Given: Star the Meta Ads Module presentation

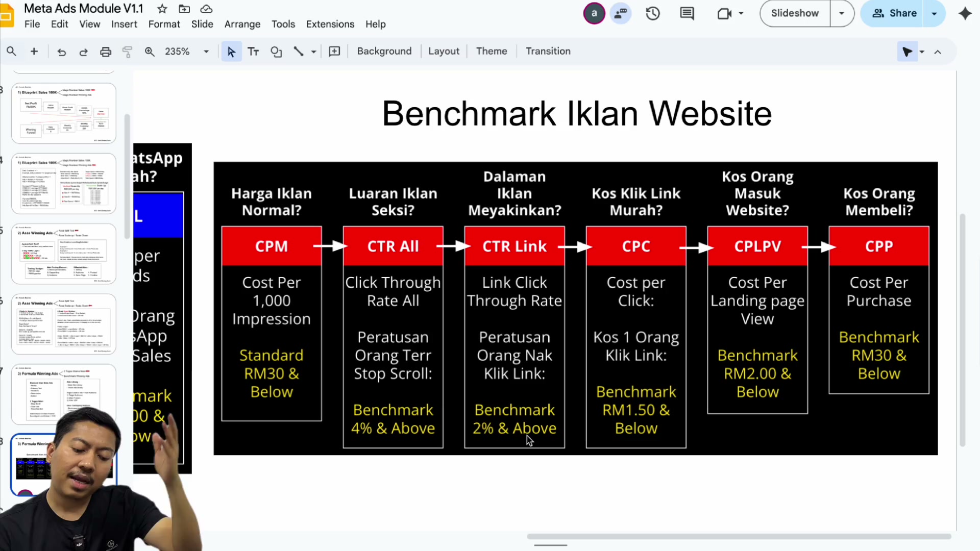Looking at the screenshot, I should pyautogui.click(x=162, y=9).
